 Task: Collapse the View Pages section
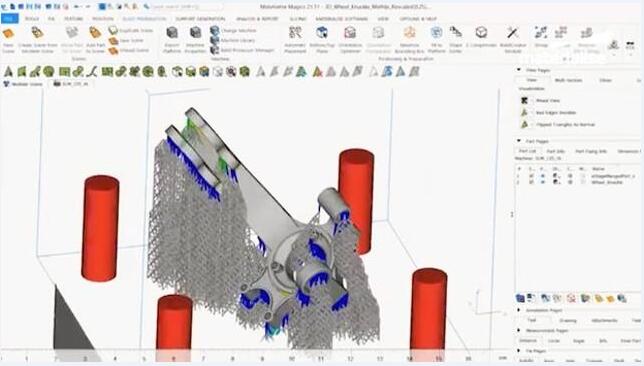pyautogui.click(x=519, y=70)
